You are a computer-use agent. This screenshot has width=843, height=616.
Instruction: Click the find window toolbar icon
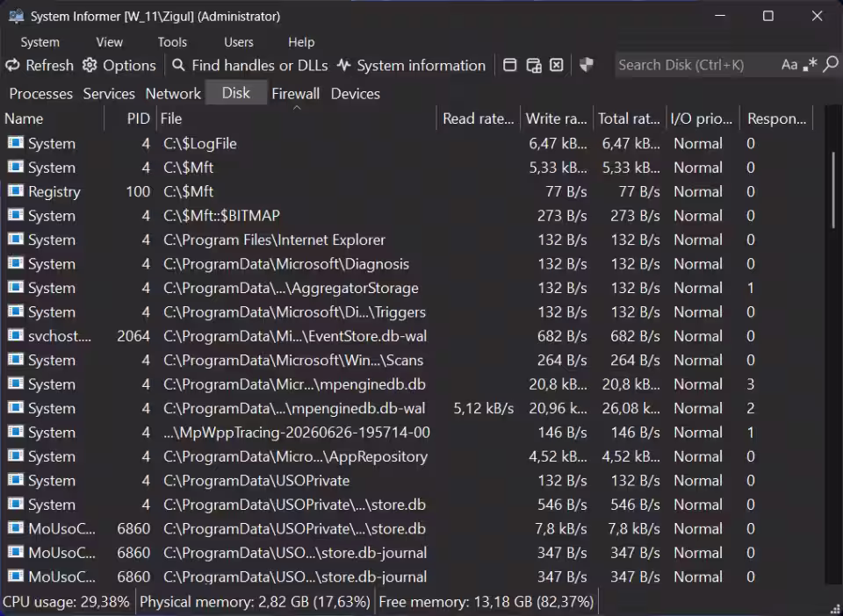pyautogui.click(x=509, y=66)
